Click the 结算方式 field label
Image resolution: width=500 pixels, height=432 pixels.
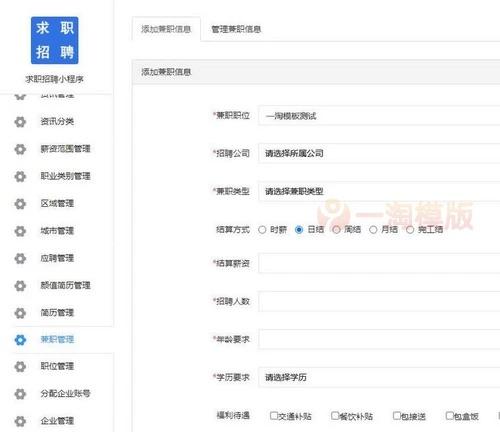click(233, 229)
